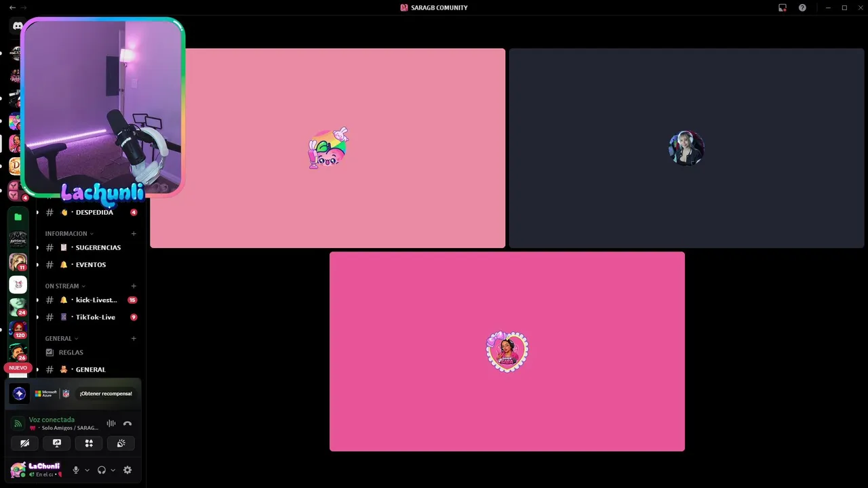Select the light pink participant tile

point(328,148)
